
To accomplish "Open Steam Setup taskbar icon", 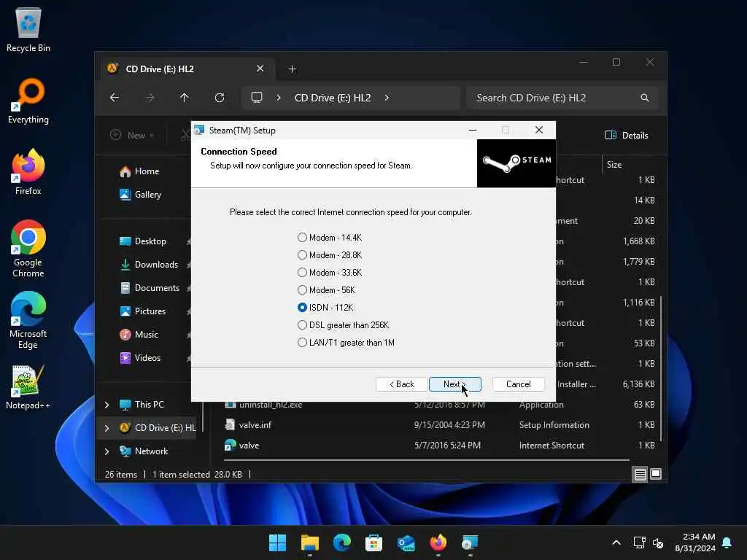I will [470, 542].
